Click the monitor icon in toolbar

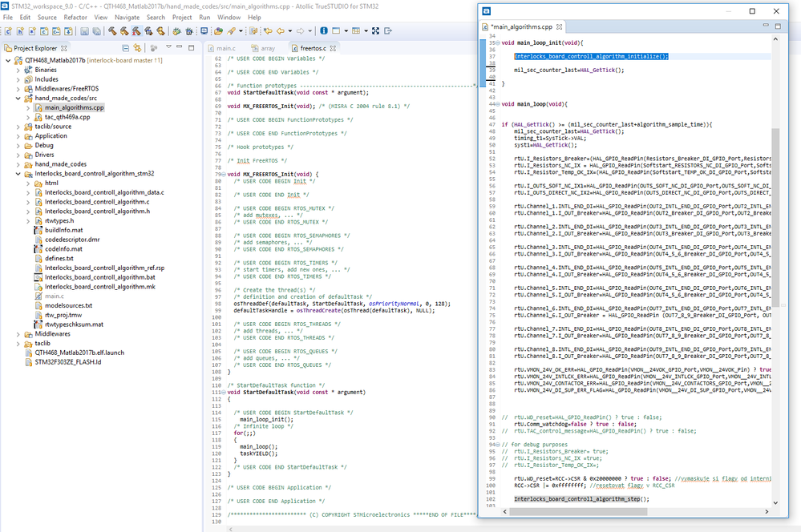(204, 31)
